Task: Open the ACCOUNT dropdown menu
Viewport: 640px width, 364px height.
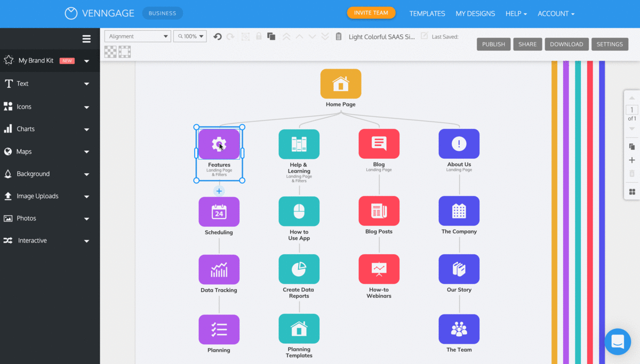Action: (x=556, y=14)
